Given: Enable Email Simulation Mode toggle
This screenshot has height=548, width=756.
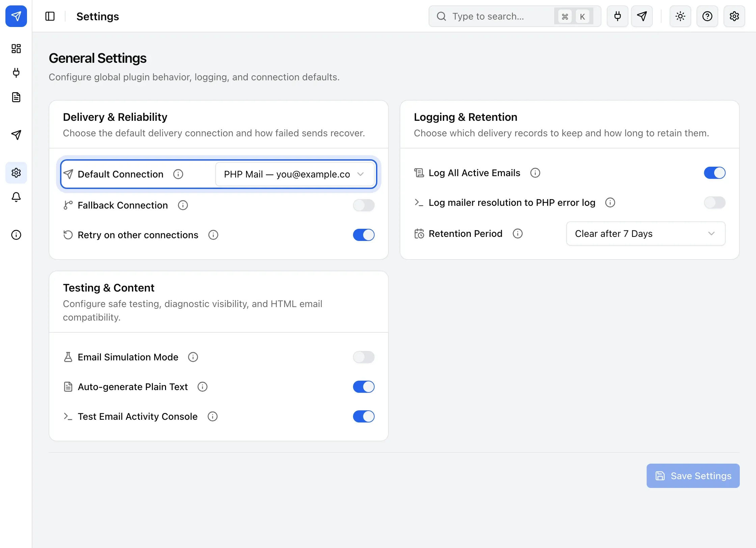Looking at the screenshot, I should (364, 357).
